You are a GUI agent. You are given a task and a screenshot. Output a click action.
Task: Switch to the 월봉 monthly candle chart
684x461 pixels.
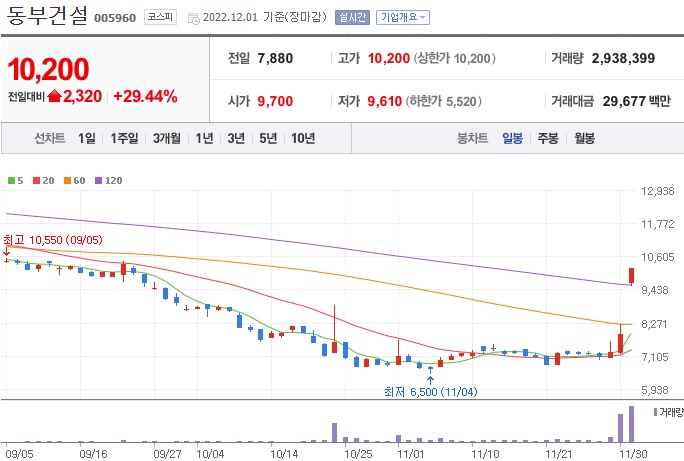(x=585, y=138)
